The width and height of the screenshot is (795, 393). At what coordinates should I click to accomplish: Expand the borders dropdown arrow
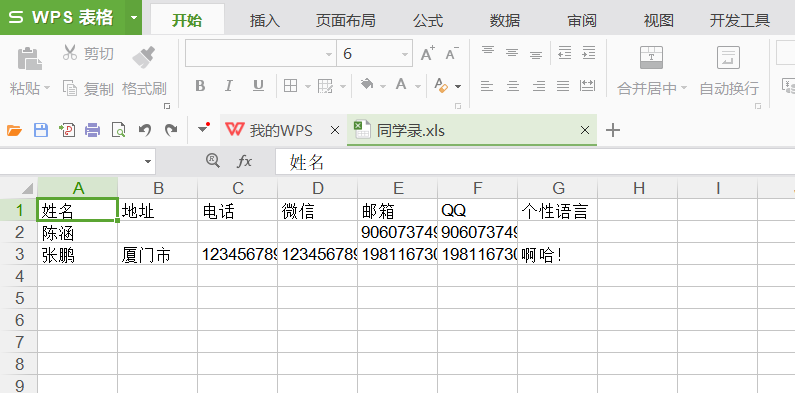(308, 87)
